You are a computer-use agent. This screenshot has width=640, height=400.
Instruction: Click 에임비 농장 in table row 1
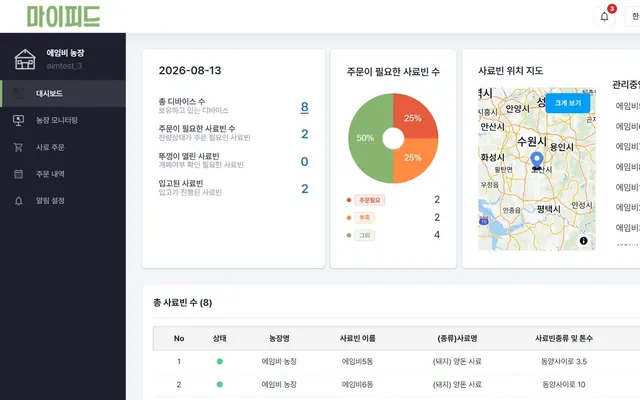279,361
